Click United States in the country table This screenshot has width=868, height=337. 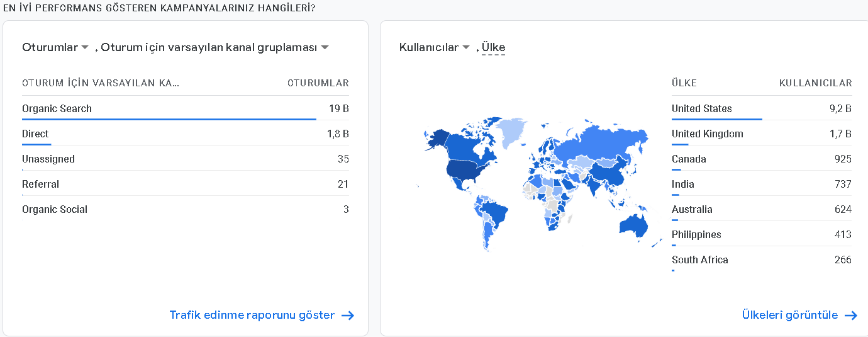tap(701, 108)
